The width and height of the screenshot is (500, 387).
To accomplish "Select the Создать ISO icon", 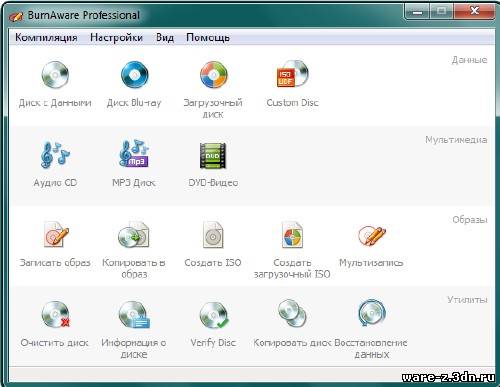I will click(213, 235).
